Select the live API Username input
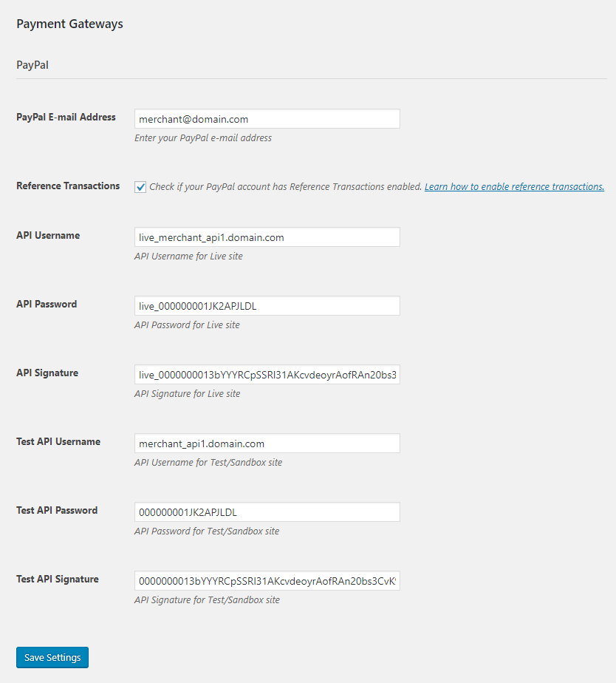Viewport: 616px width, 683px height. (267, 237)
